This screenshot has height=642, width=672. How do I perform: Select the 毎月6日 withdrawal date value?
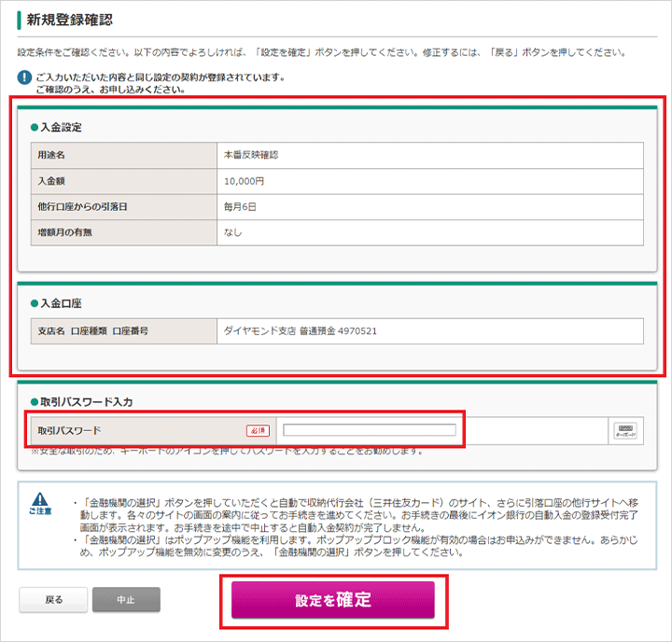[x=240, y=206]
